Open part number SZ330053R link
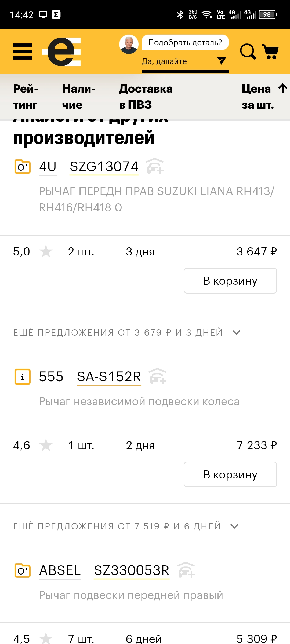 click(x=132, y=570)
